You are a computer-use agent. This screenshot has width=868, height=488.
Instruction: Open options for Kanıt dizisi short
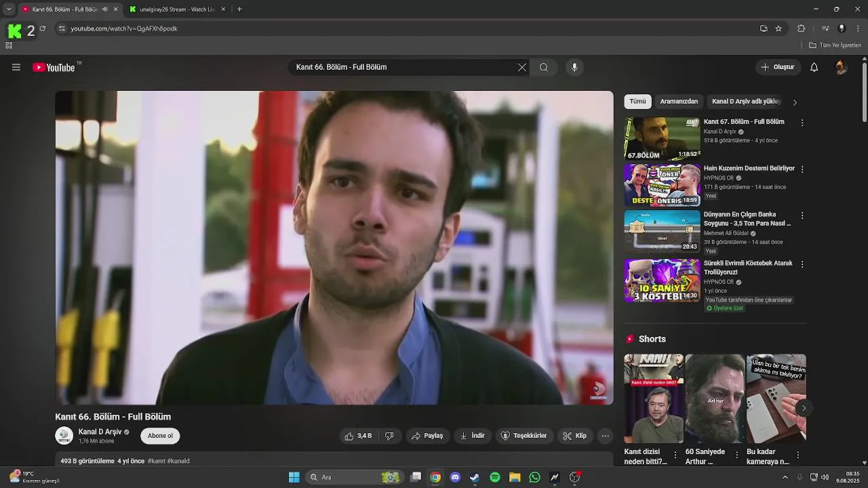tap(675, 455)
